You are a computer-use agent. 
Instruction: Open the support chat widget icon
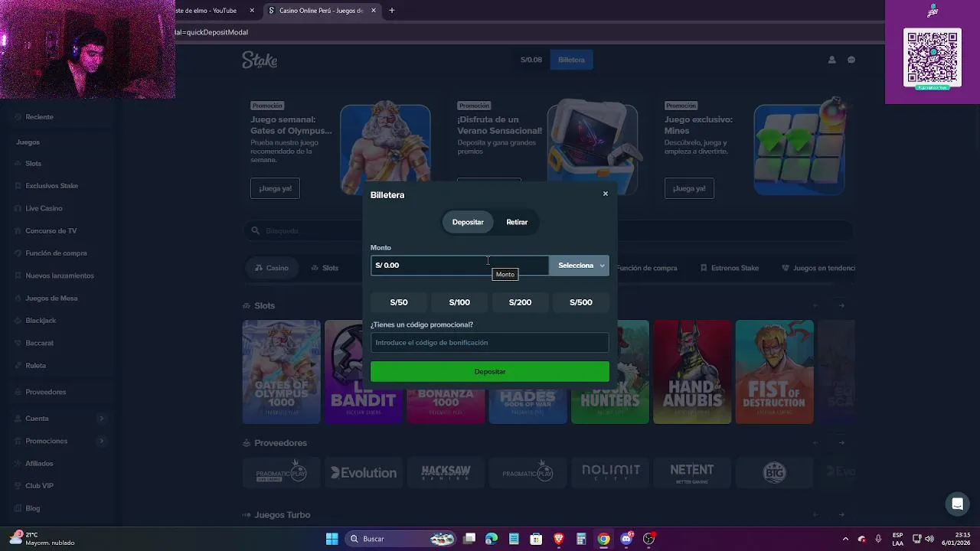pyautogui.click(x=957, y=504)
